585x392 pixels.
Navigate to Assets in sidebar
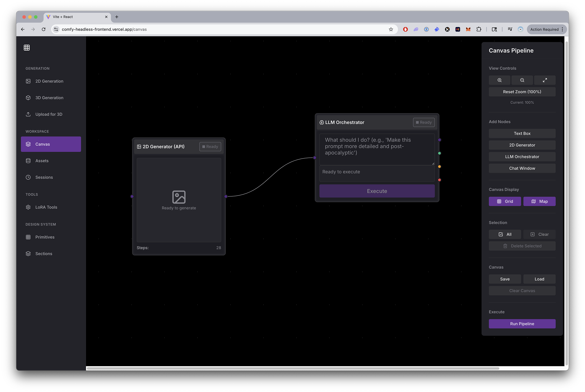point(42,161)
